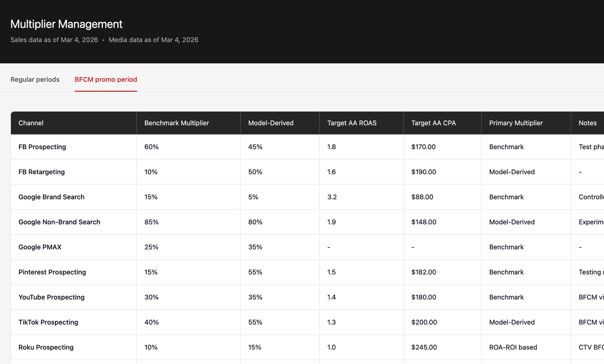604x364 pixels.
Task: Select the Pinterest Prospecting channel name
Action: point(52,272)
